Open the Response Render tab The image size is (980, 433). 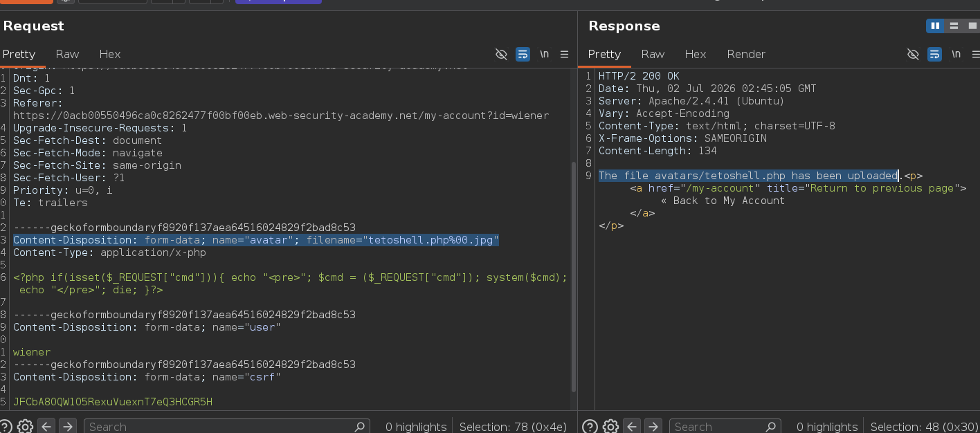pos(746,54)
